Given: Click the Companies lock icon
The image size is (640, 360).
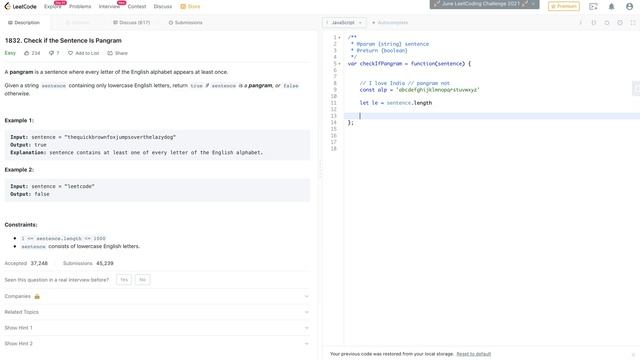Looking at the screenshot, I should (37, 296).
